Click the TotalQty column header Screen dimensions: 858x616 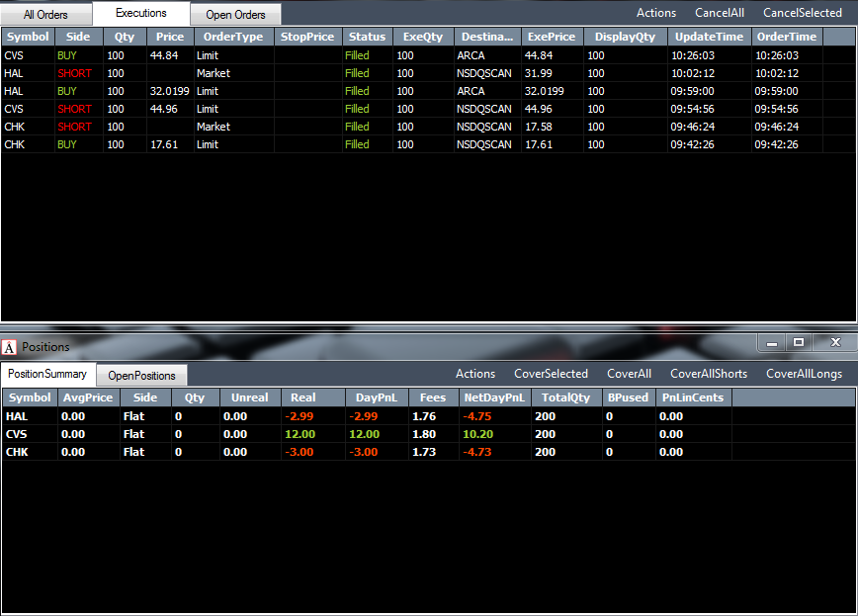pos(565,397)
